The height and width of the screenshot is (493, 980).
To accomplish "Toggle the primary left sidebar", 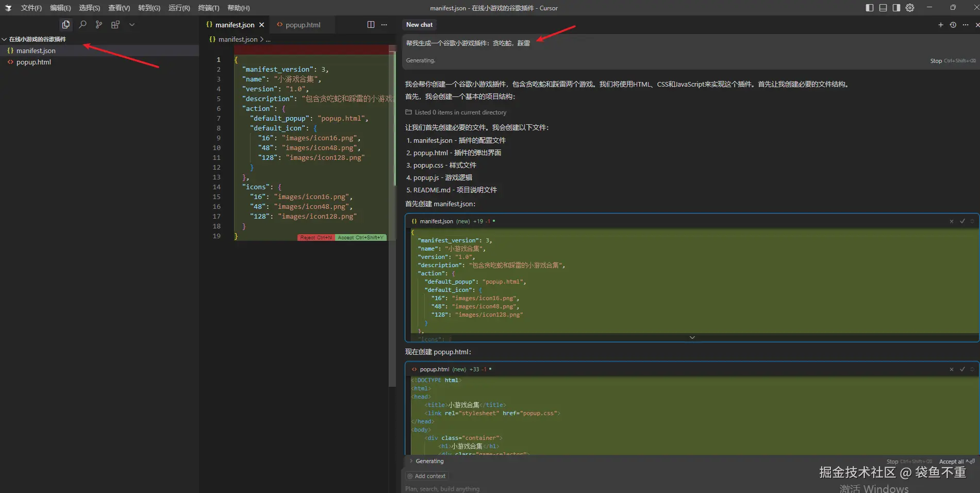I will pos(870,8).
